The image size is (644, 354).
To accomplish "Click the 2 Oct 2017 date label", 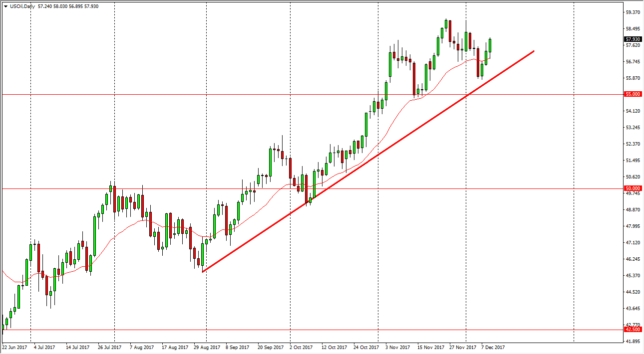I will [301, 347].
